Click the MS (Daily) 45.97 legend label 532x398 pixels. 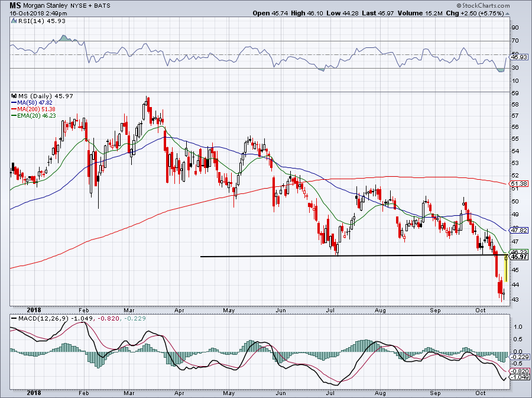46,96
